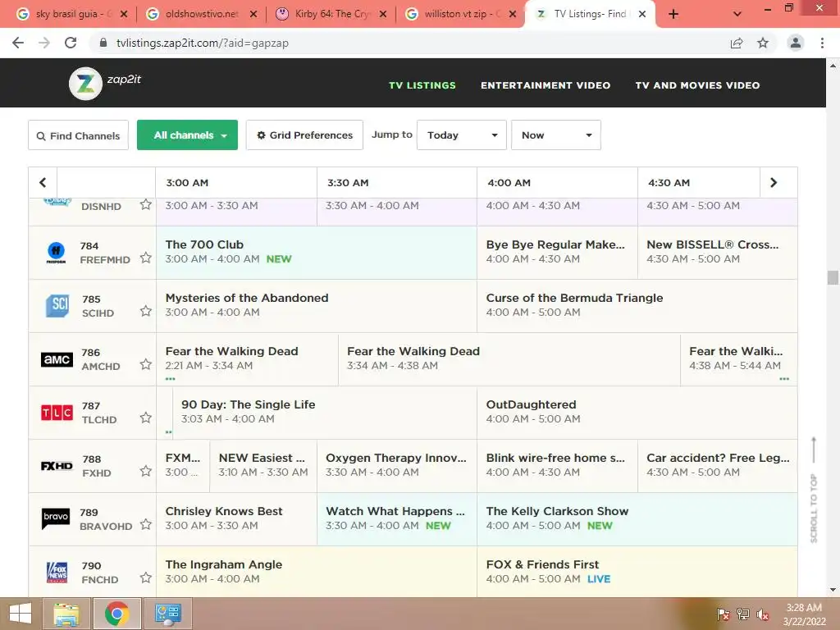Image resolution: width=840 pixels, height=630 pixels.
Task: Click the address bar URL field
Action: click(x=407, y=43)
